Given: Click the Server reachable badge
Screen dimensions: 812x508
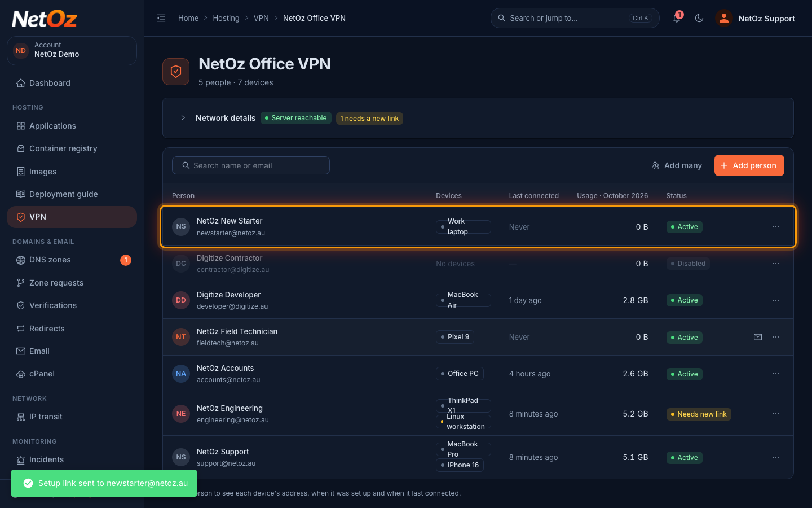Looking at the screenshot, I should [296, 118].
